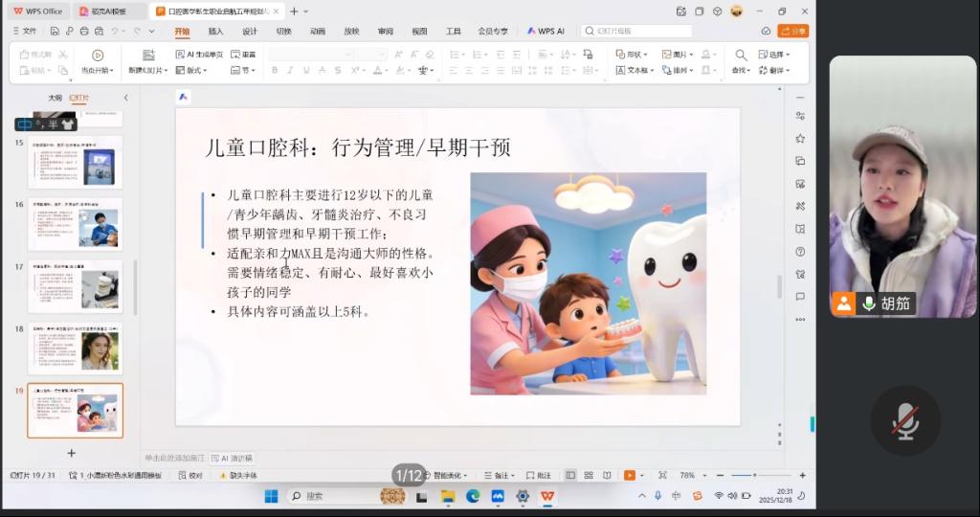Open the zoom percentage 78% dropdown
Viewport: 980px width, 517px height.
pos(691,475)
